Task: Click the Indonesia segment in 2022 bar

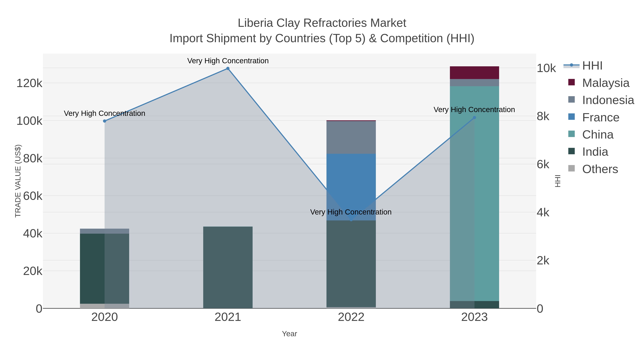Action: click(x=351, y=137)
